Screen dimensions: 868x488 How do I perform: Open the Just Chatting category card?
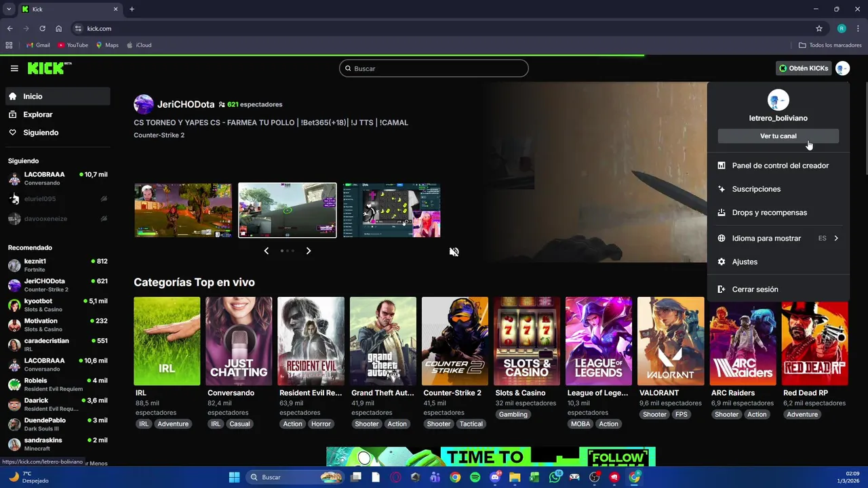[x=239, y=341]
